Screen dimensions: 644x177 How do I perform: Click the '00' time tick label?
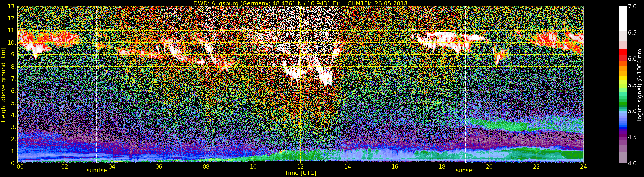coord(20,166)
